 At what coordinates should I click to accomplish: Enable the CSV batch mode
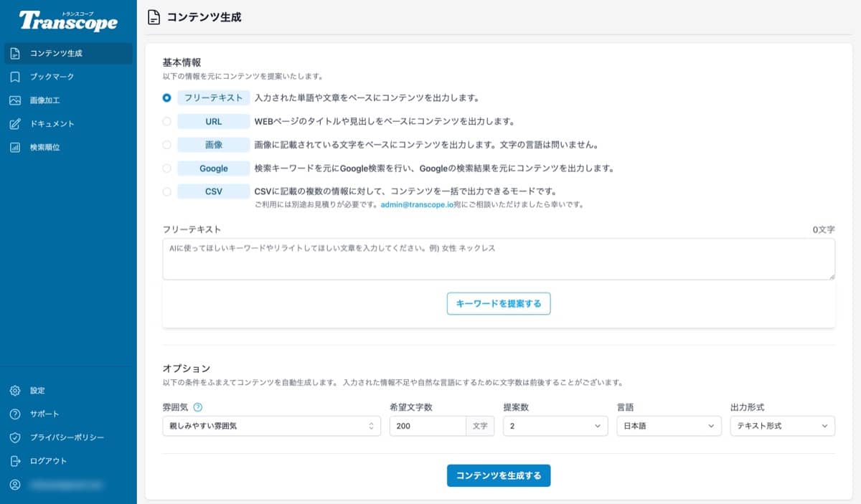[165, 191]
